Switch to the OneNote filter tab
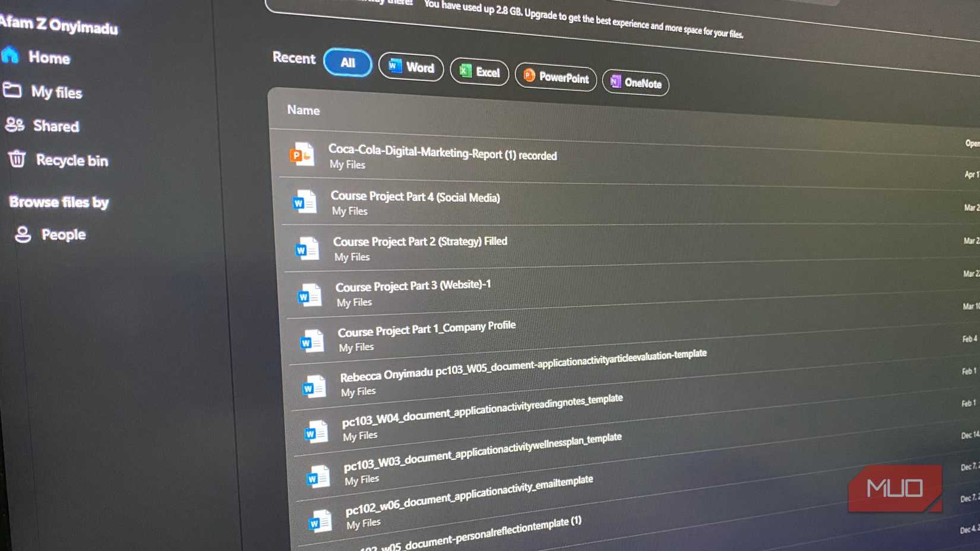This screenshot has height=551, width=980. pyautogui.click(x=636, y=82)
